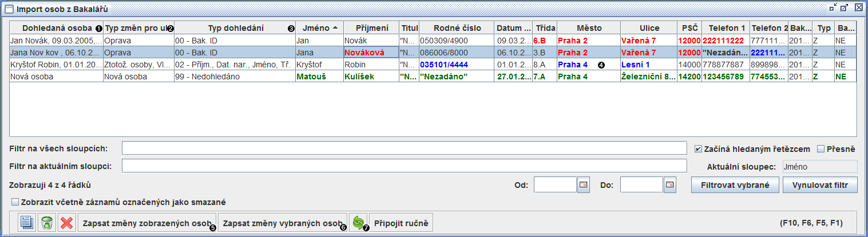Screen dimensions: 868x237
Task: Uncheck Začíná hledaným řetězcem checkbox
Action: click(698, 149)
